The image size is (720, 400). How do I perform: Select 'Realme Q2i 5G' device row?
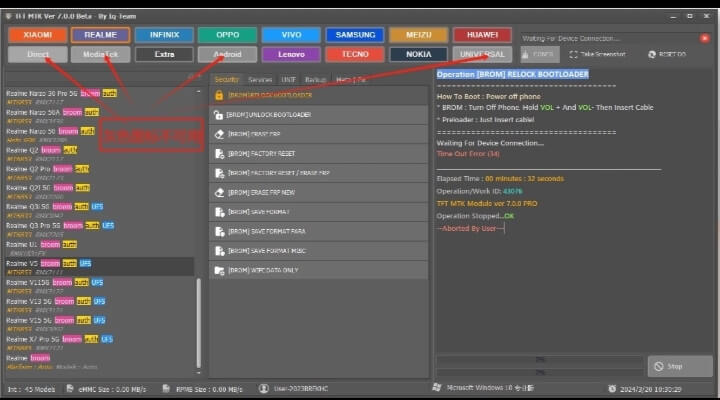pyautogui.click(x=100, y=192)
